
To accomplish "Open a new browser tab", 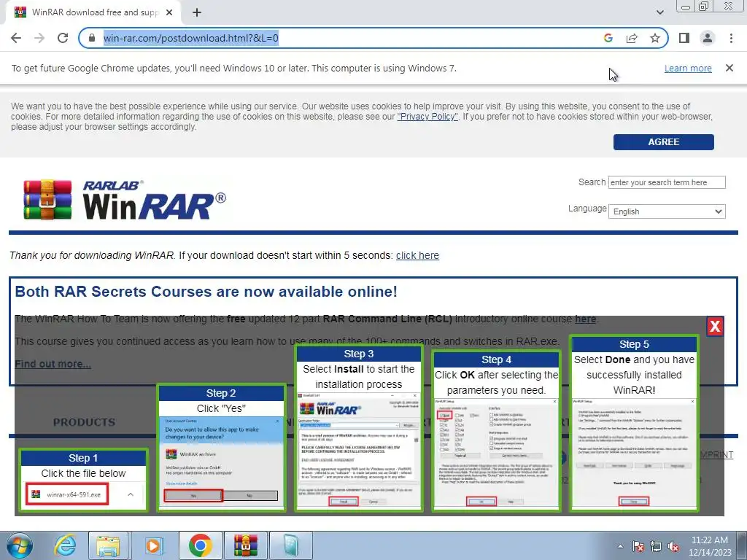I will [197, 13].
